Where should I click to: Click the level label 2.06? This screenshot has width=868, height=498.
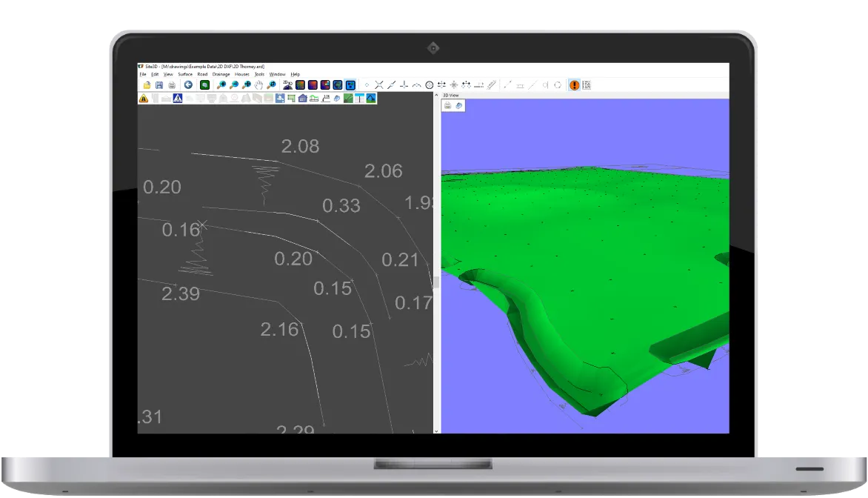coord(383,171)
